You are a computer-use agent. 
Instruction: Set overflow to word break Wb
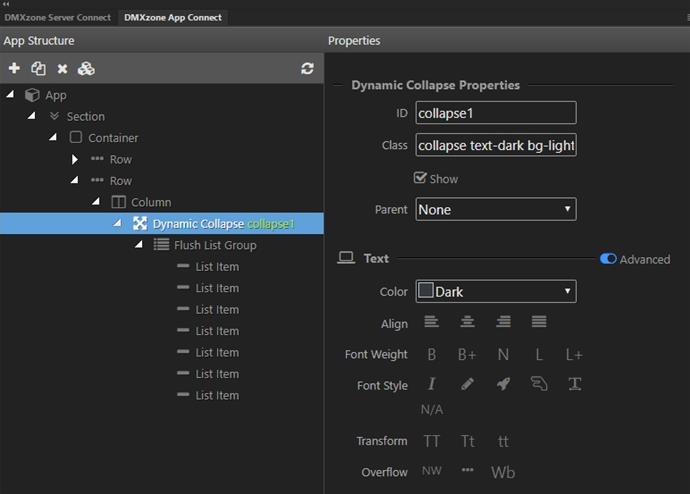tap(503, 472)
